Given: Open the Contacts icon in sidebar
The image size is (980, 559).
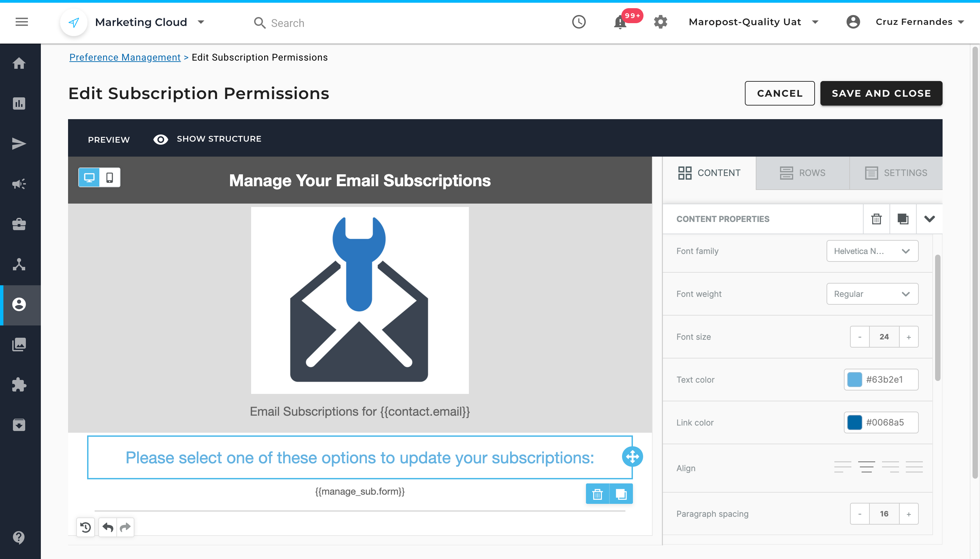Looking at the screenshot, I should (19, 304).
